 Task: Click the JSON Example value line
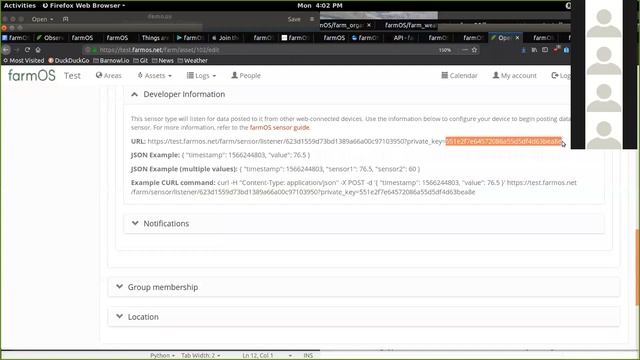coord(220,155)
